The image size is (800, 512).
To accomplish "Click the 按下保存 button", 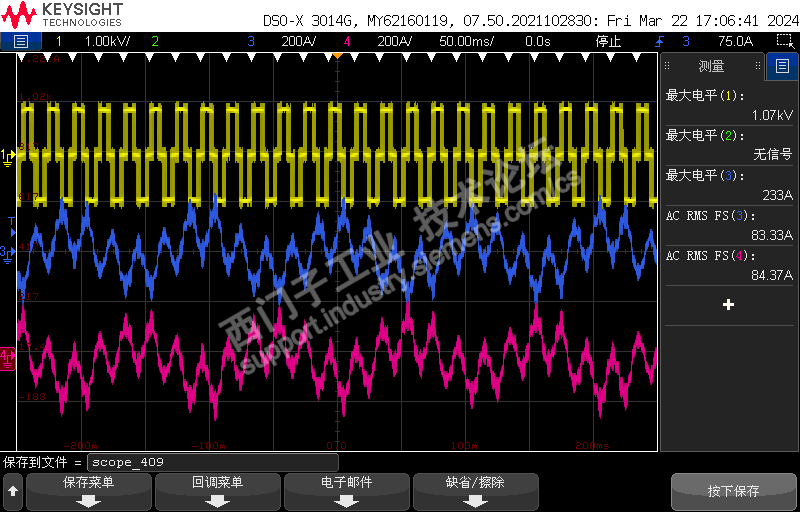I will (734, 491).
